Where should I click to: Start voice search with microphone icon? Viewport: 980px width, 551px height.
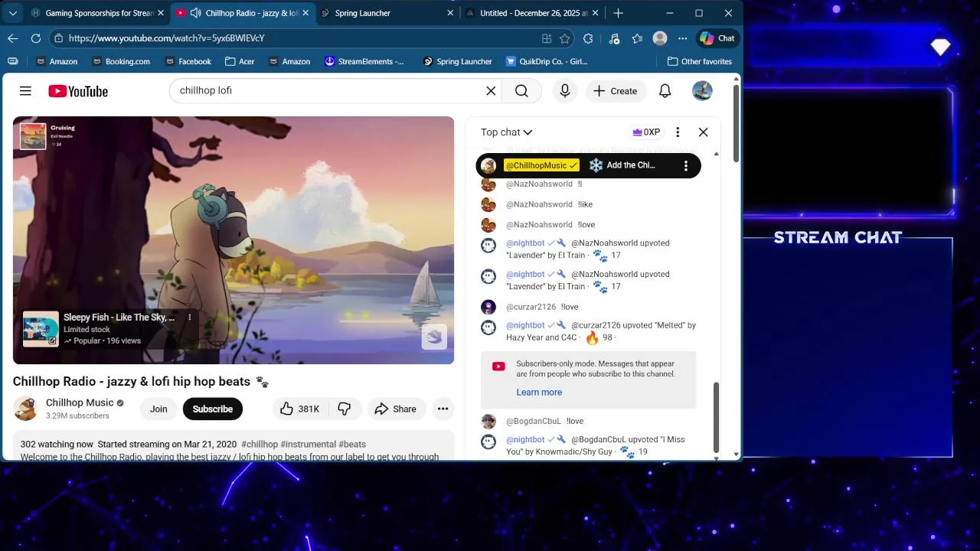point(565,91)
